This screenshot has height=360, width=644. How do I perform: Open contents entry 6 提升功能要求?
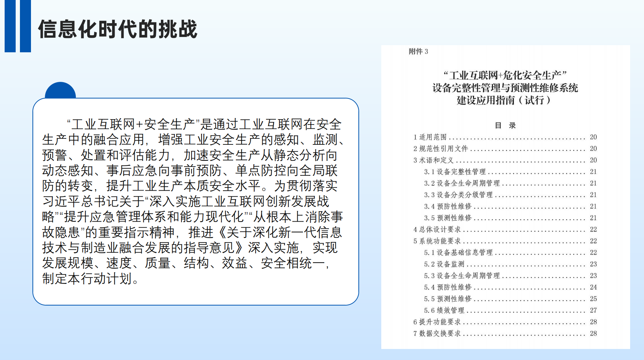[x=505, y=322]
